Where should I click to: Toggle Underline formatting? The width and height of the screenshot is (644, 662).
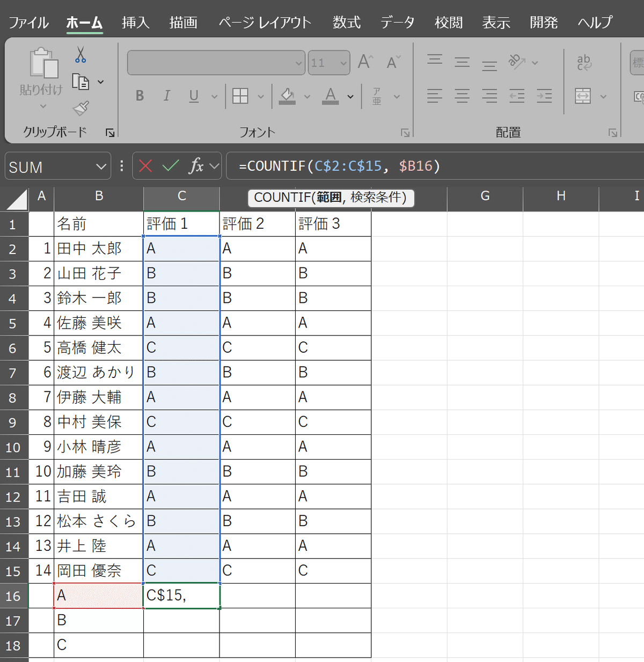(194, 96)
